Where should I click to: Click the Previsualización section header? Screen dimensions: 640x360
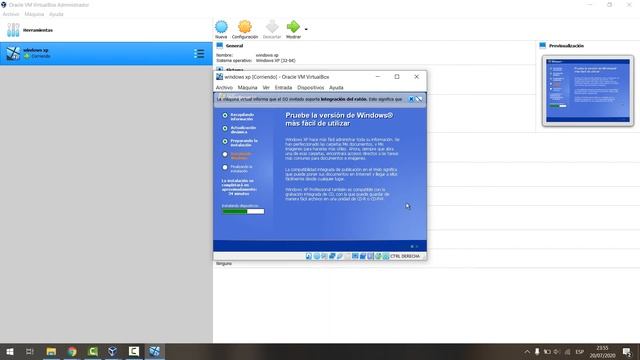tap(566, 46)
